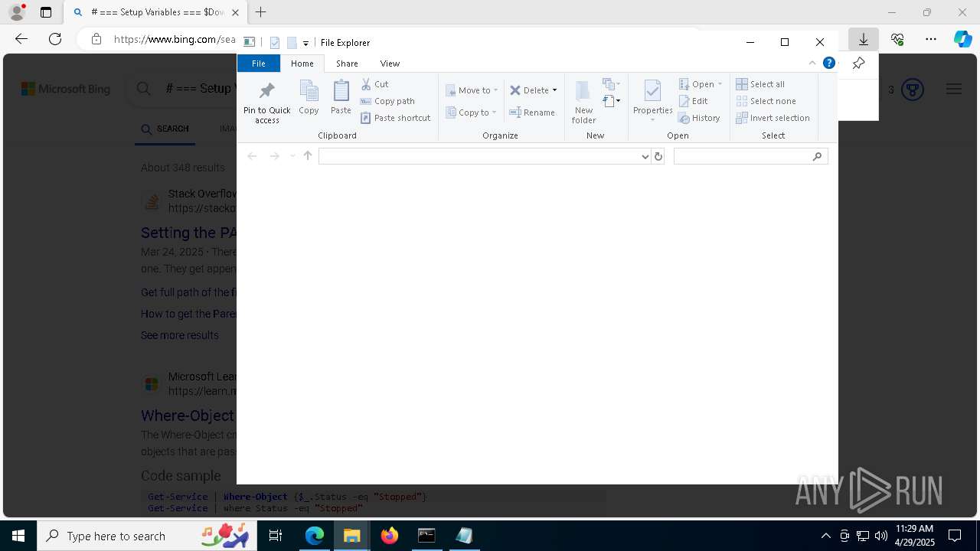The image size is (980, 551).
Task: Open Firefox from the taskbar
Action: 390,536
